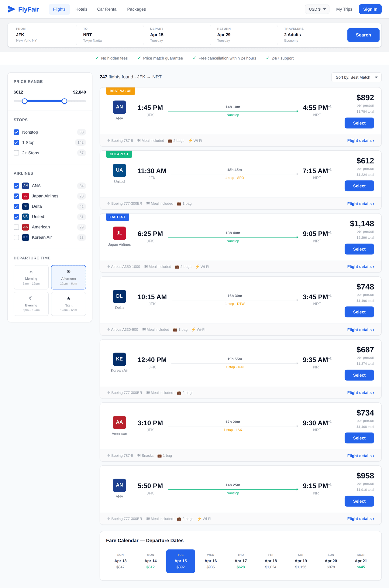Click the small Delta icon in Airlines filter
389x588 pixels.
tap(26, 206)
